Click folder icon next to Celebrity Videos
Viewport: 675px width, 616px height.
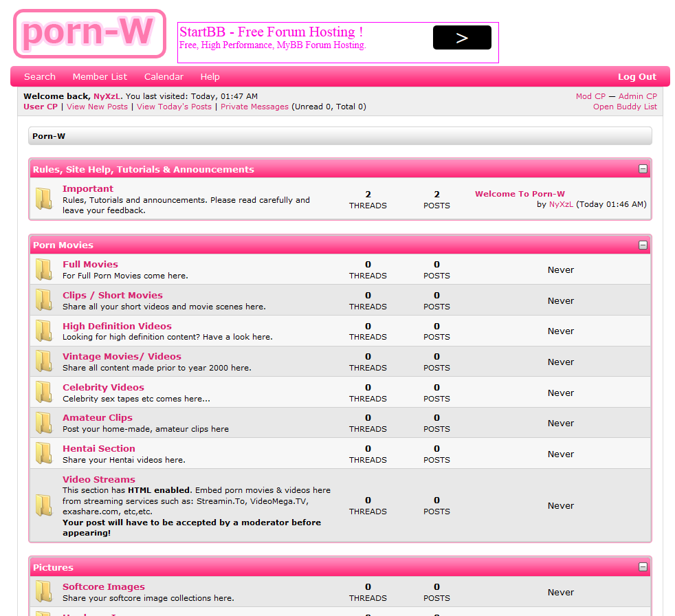(x=44, y=392)
